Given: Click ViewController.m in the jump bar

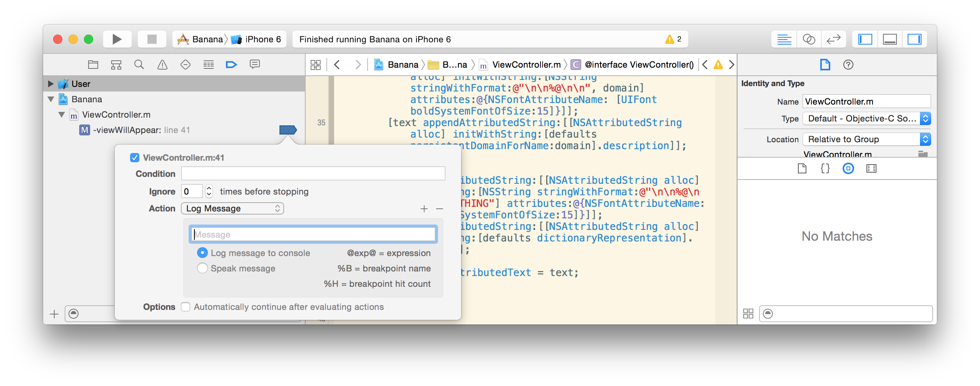Looking at the screenshot, I should [x=520, y=65].
